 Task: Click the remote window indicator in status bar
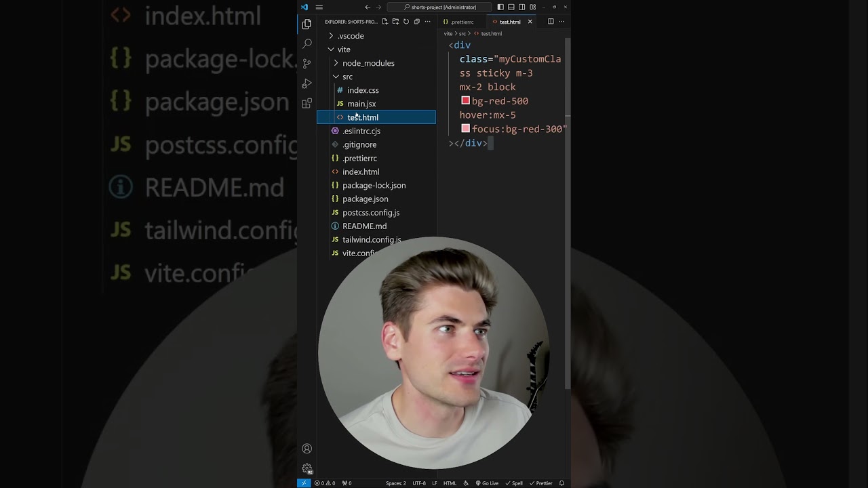pyautogui.click(x=303, y=483)
